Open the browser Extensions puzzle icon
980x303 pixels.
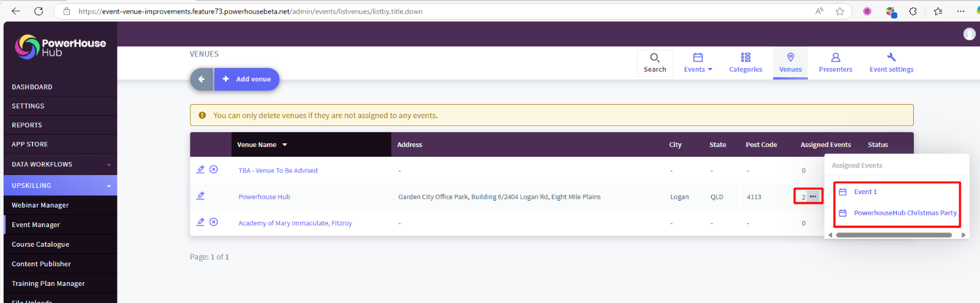point(913,11)
